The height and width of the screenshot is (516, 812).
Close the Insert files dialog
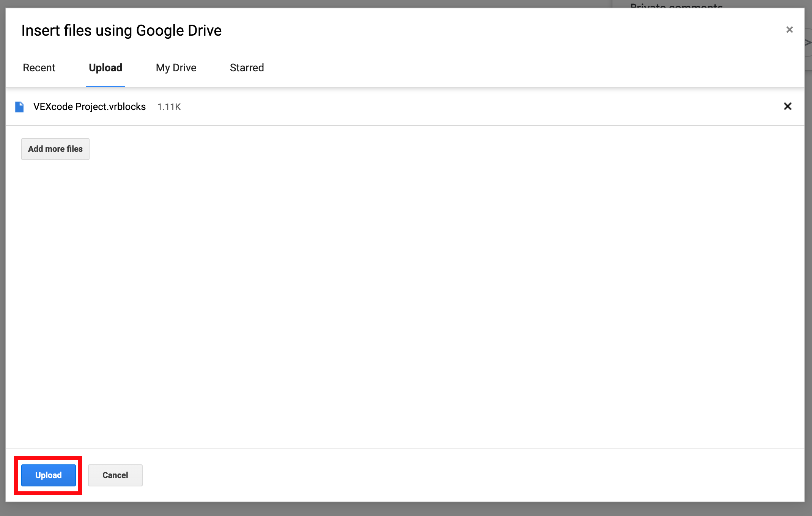[x=789, y=30]
